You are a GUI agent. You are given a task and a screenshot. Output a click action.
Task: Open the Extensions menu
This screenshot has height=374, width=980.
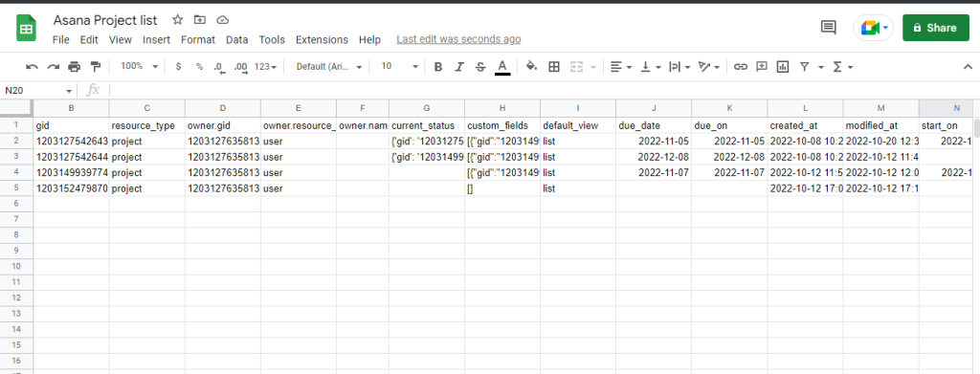point(322,39)
